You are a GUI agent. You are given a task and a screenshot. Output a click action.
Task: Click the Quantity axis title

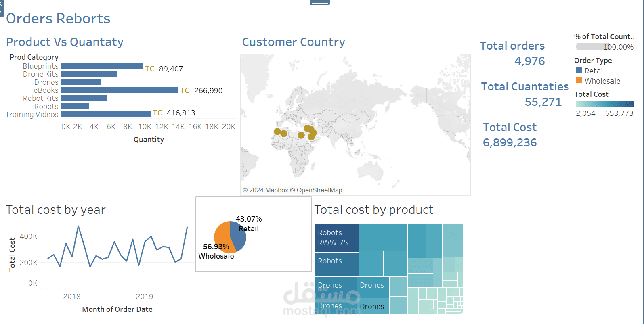(149, 140)
